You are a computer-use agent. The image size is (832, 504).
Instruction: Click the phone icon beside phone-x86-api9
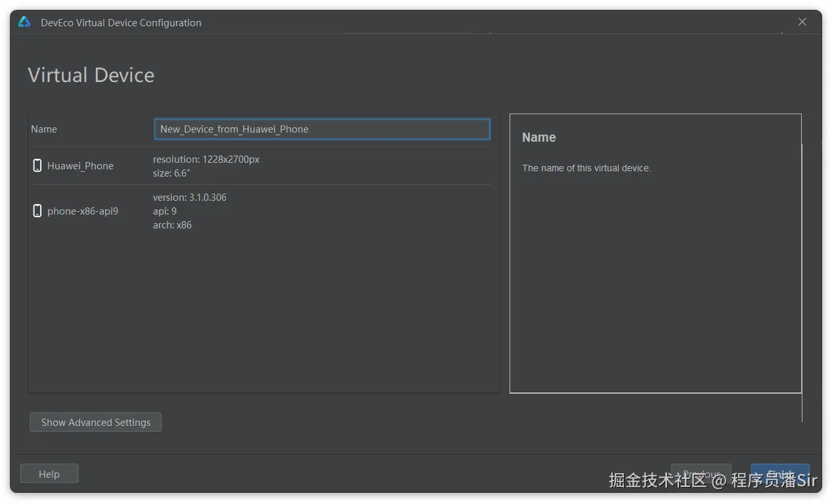(x=37, y=211)
